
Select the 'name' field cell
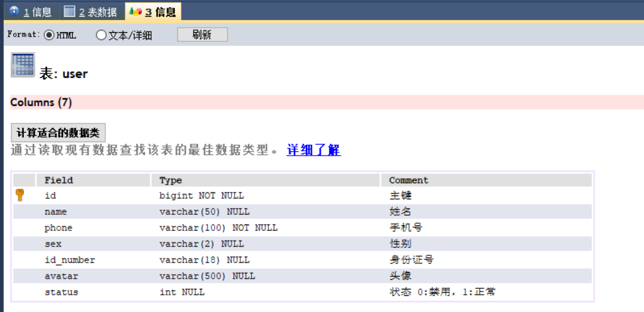point(93,212)
